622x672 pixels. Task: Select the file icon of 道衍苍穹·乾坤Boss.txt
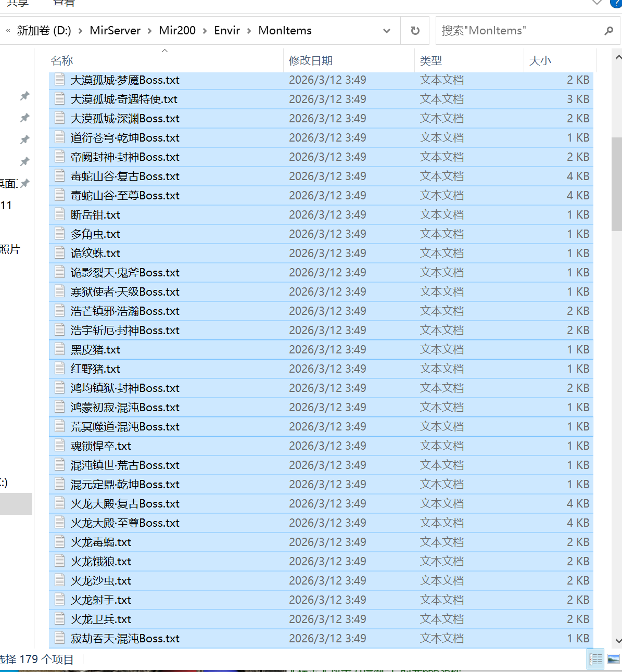60,137
